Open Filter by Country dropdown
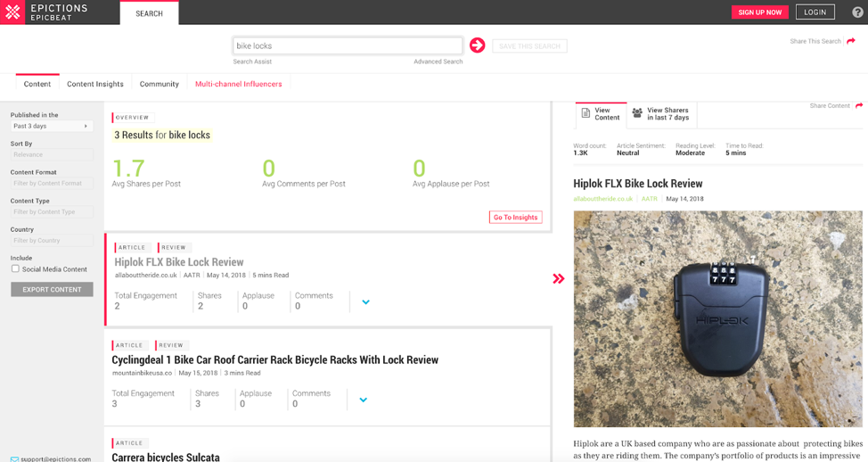This screenshot has height=462, width=868. 52,241
